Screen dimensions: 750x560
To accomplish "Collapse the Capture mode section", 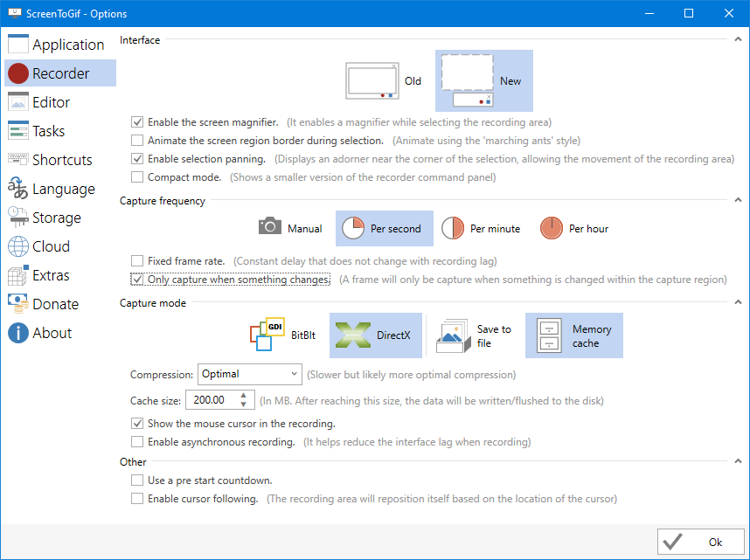I will [x=738, y=302].
